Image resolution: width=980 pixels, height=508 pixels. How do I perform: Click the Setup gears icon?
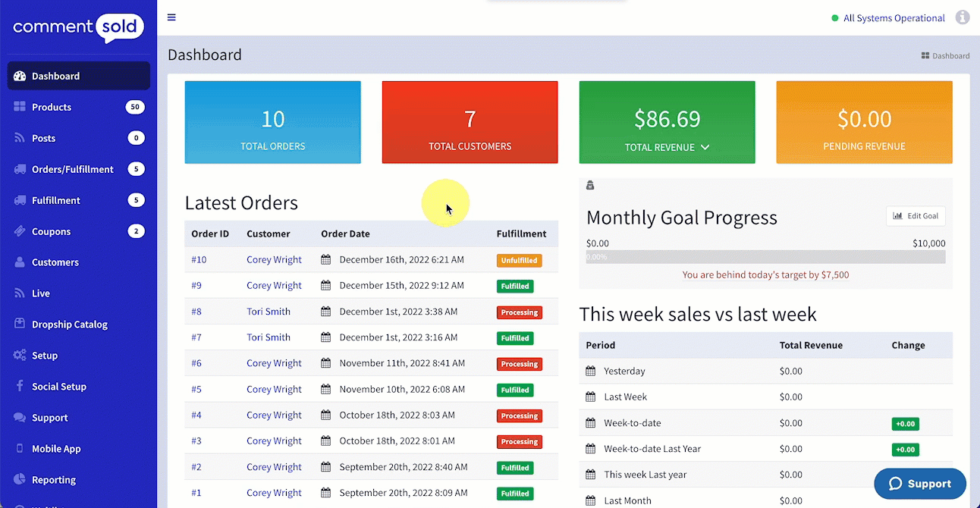point(20,355)
